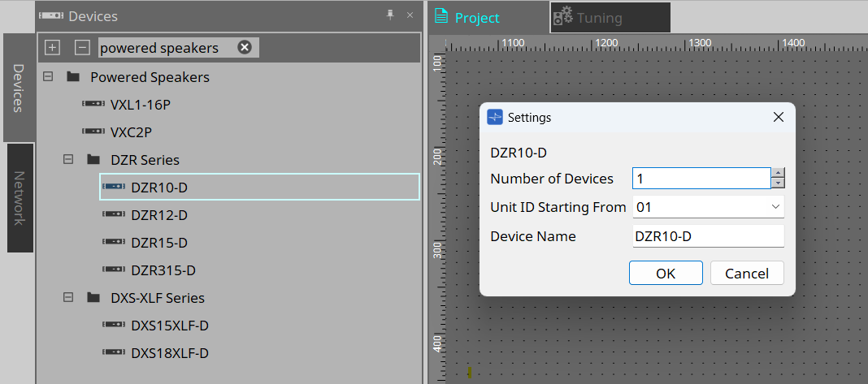The width and height of the screenshot is (868, 384).
Task: Select DXS15XLF-D in the device tree
Action: click(170, 326)
